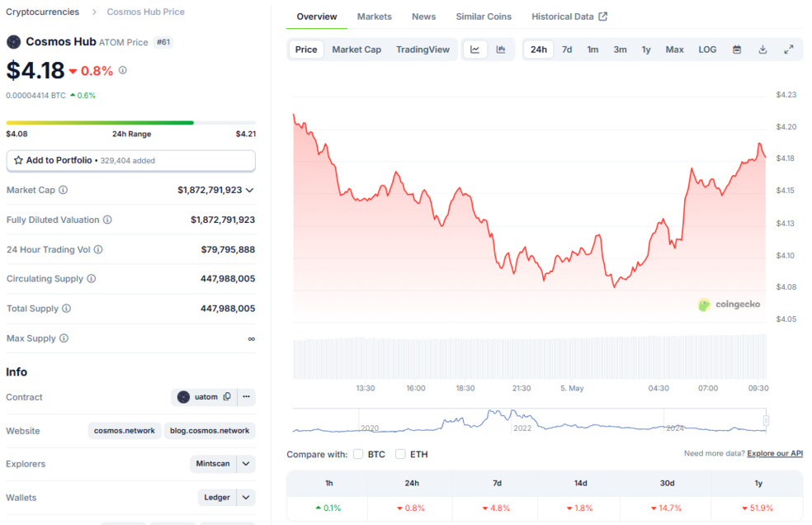Click the #61 rank badge
812x525 pixels.
(x=163, y=42)
